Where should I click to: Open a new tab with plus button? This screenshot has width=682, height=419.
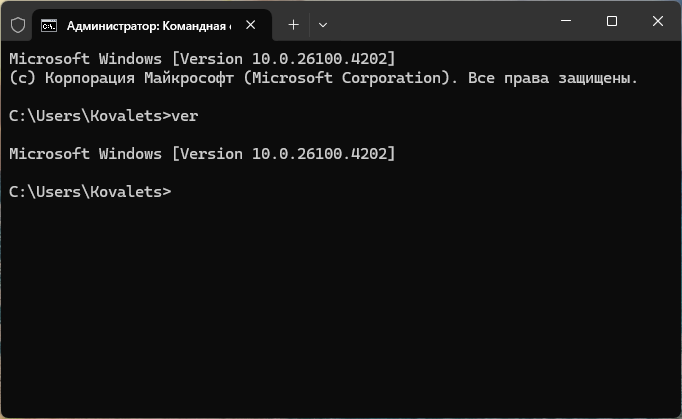tap(294, 25)
